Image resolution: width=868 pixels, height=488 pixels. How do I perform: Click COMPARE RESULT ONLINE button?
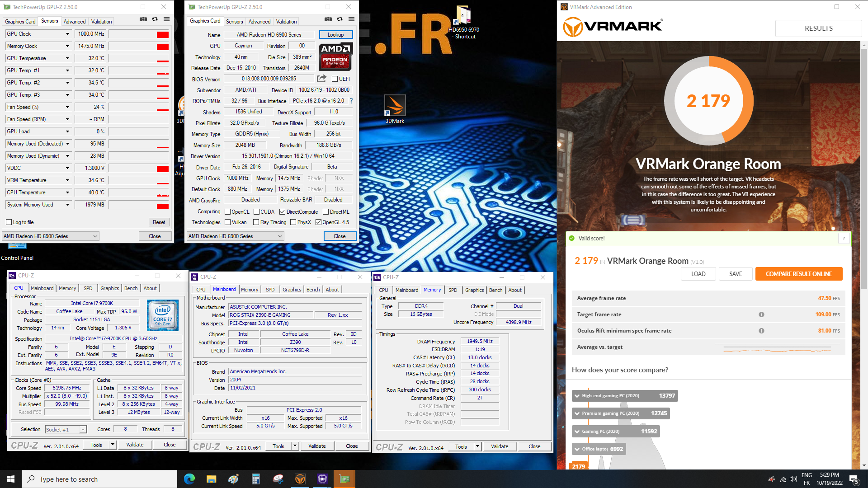tap(798, 274)
